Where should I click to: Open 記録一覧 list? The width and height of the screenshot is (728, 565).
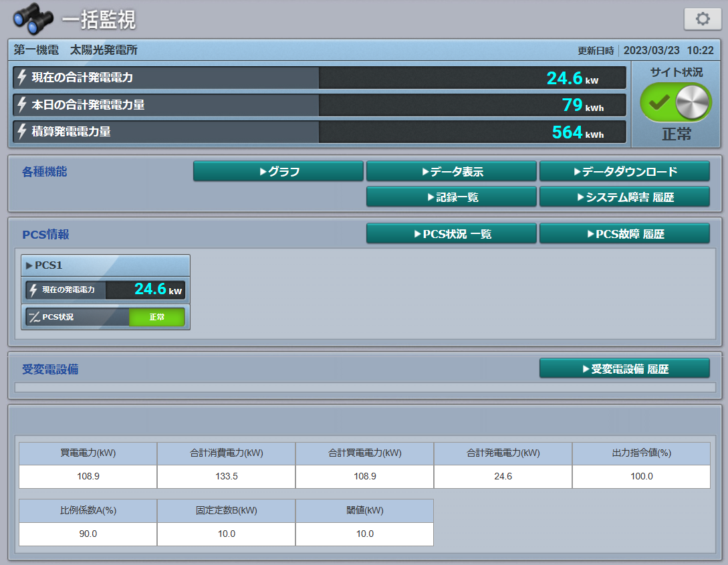click(451, 197)
